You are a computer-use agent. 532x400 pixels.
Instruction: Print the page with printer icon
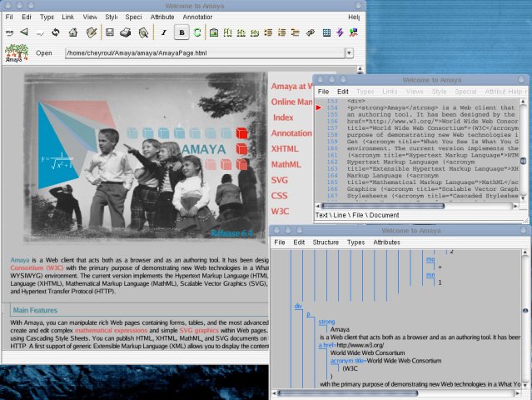click(x=126, y=32)
